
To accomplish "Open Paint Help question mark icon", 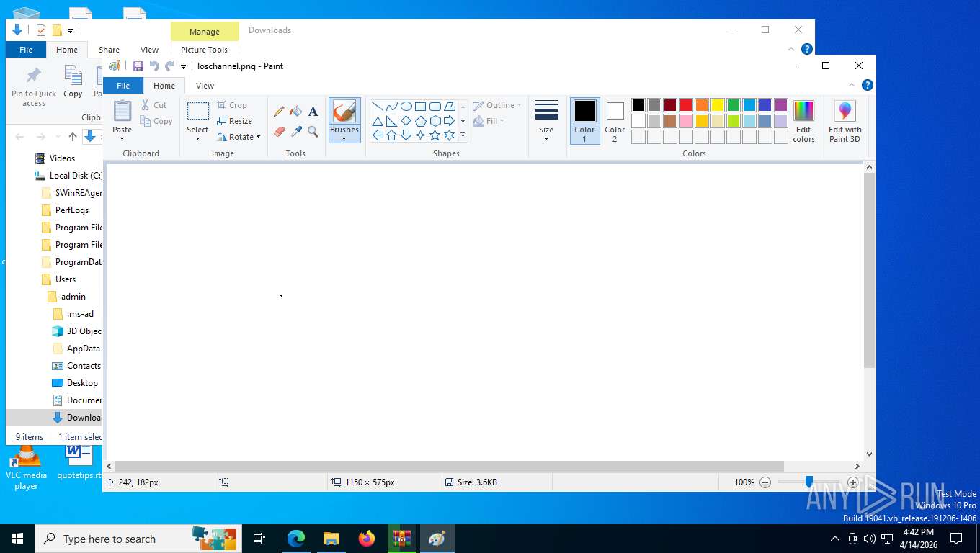I will click(868, 85).
